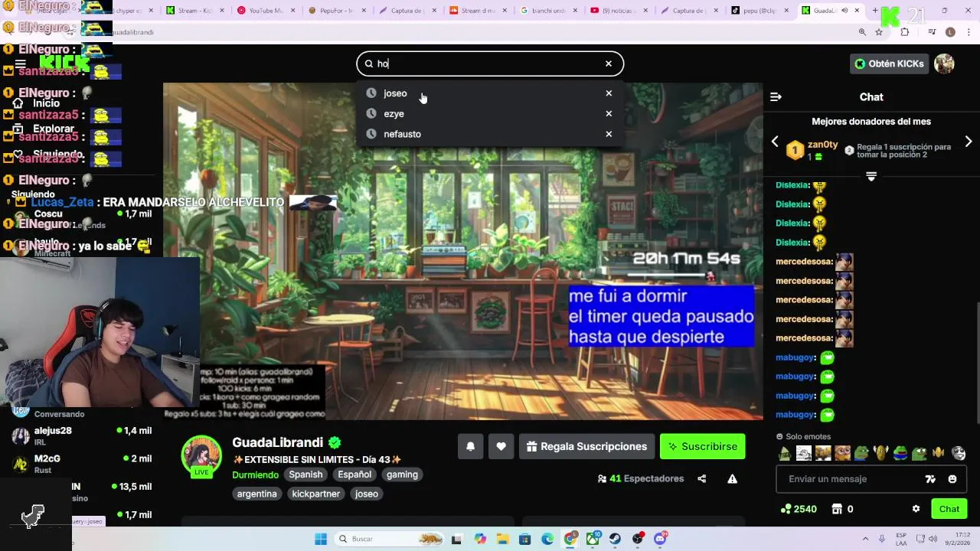Screen dimensions: 980x551
Task: Select the Spanish tag
Action: 305,474
